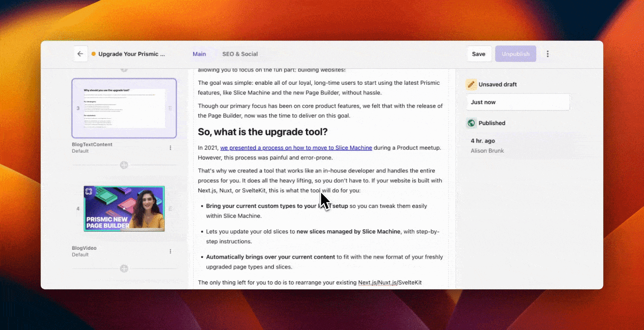Image resolution: width=644 pixels, height=330 pixels.
Task: Open the BlogTextContent slice options menu
Action: point(170,148)
